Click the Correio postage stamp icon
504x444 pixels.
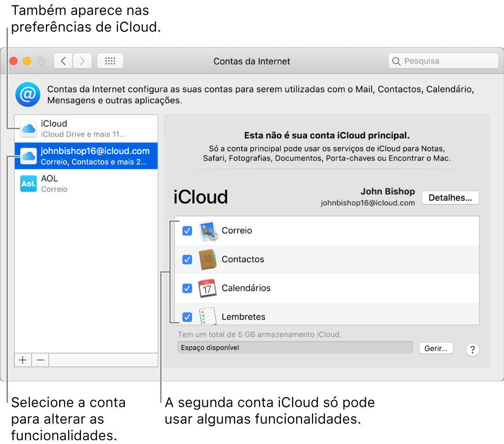pyautogui.click(x=207, y=231)
